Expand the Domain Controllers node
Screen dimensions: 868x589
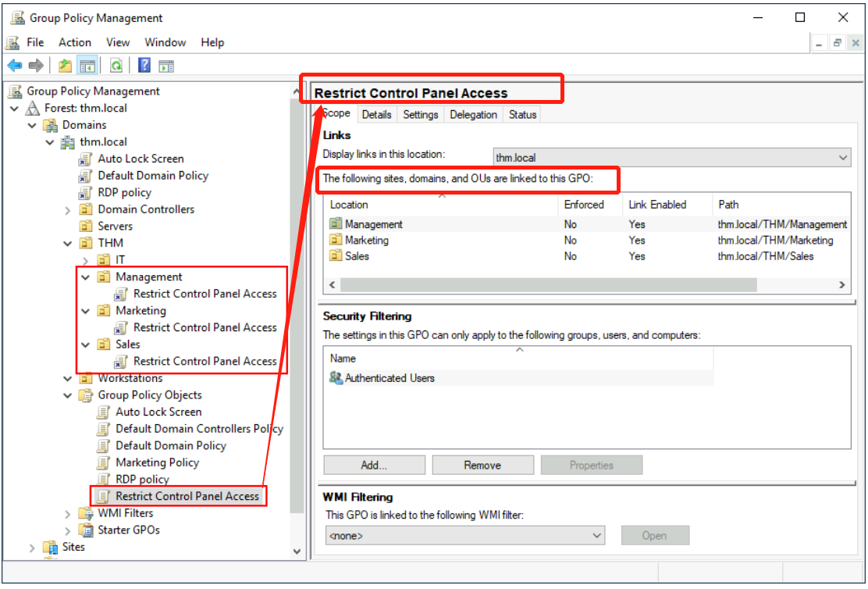68,209
